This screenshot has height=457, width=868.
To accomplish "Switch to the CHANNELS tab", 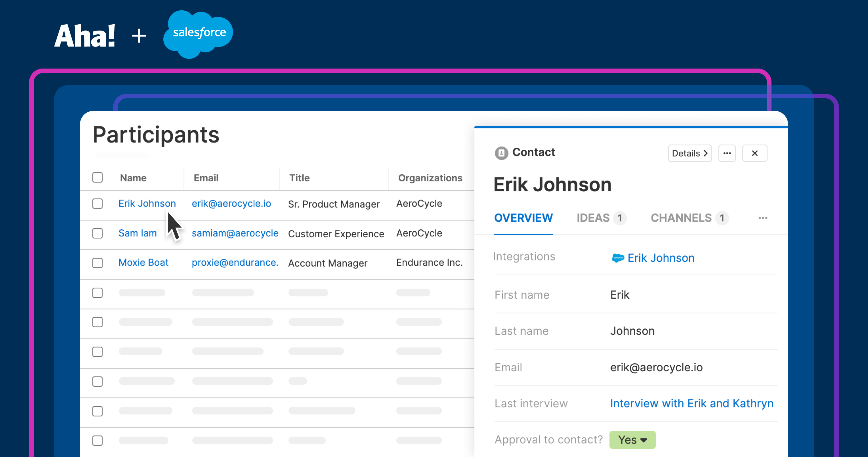I will [681, 218].
